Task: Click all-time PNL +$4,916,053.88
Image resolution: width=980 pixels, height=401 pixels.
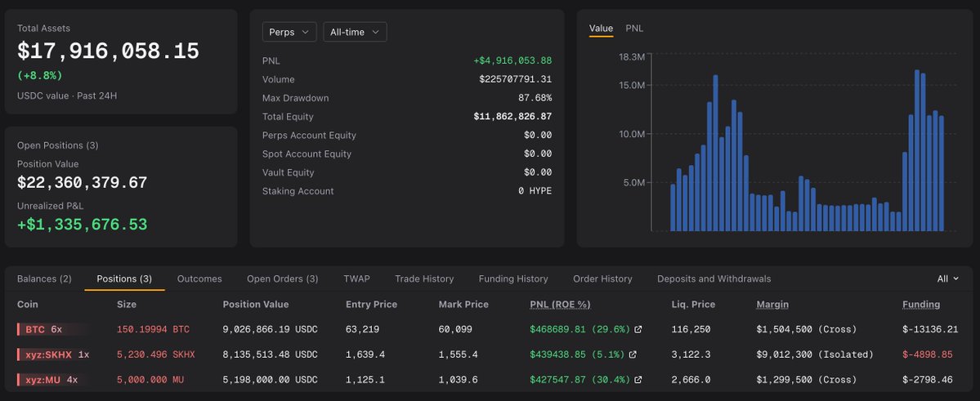Action: coord(512,60)
